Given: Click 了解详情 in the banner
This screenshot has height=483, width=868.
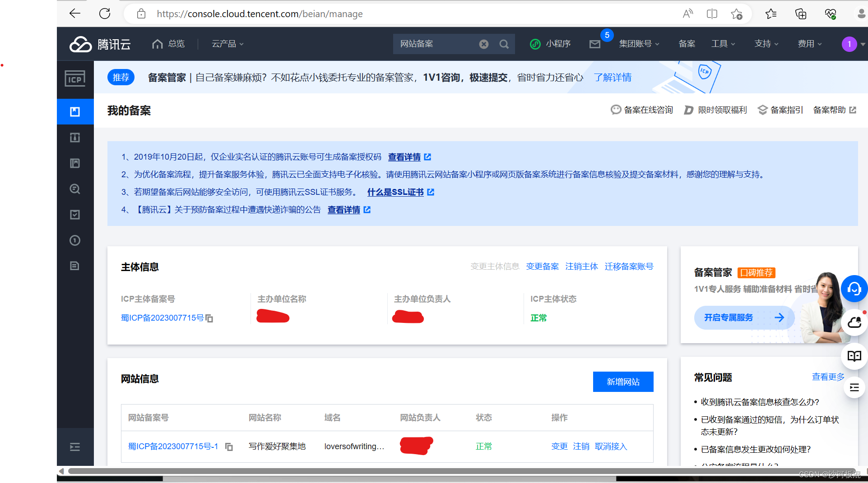Looking at the screenshot, I should point(613,78).
